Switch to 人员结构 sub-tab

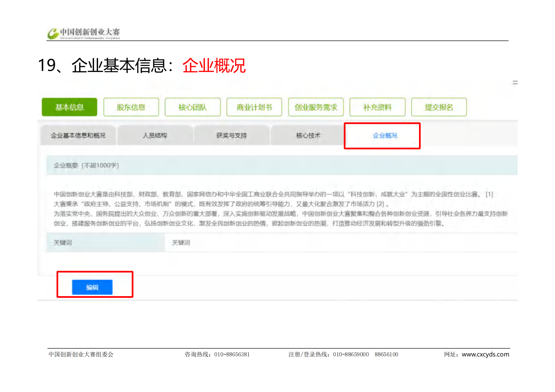155,135
